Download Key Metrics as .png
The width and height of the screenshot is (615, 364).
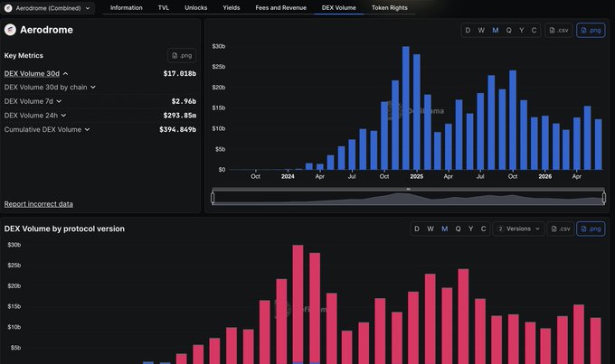182,56
